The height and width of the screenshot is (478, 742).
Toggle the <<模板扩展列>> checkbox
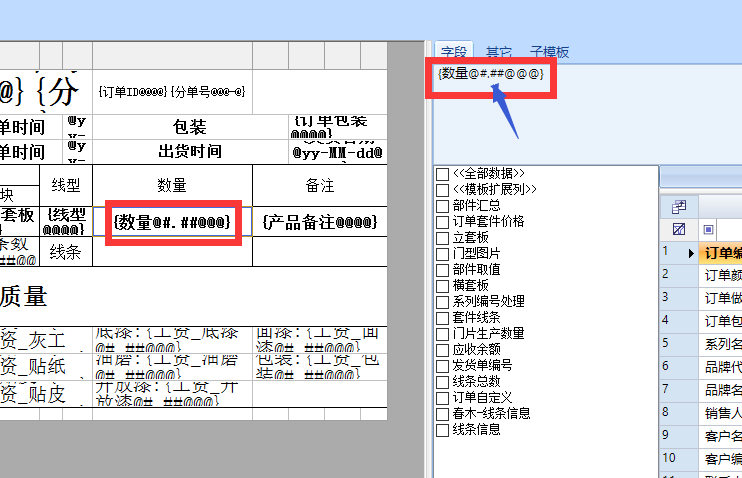443,189
